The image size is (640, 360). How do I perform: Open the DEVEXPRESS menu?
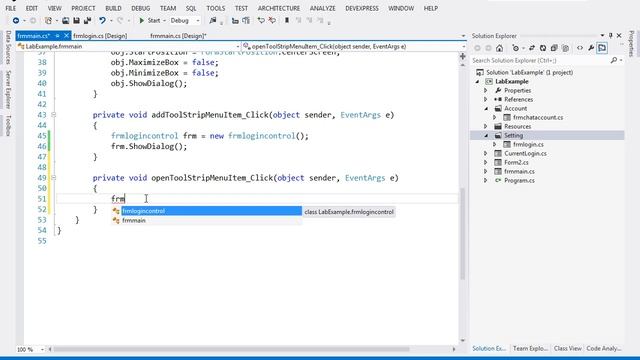(x=362, y=8)
